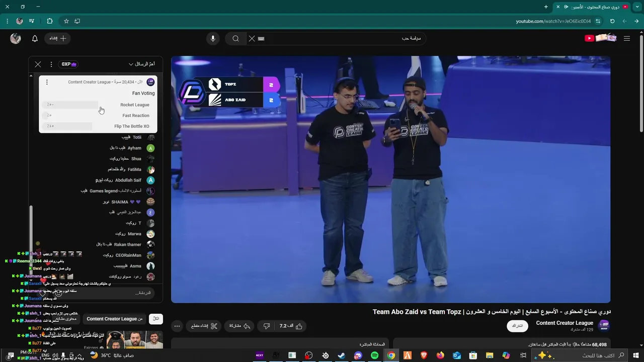Image resolution: width=644 pixels, height=362 pixels.
Task: Dislike the video with thumbs down
Action: pos(267,326)
